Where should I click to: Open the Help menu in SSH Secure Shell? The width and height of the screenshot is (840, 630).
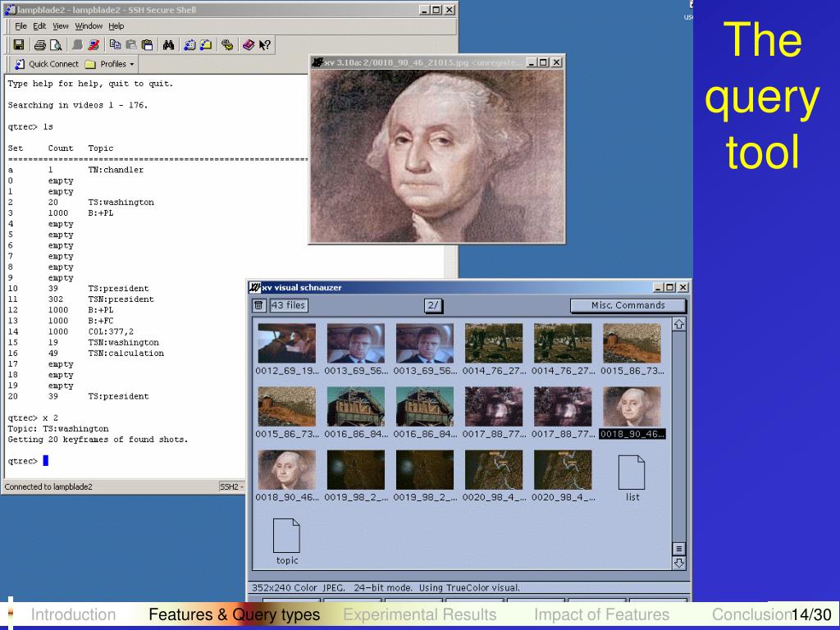pos(116,25)
